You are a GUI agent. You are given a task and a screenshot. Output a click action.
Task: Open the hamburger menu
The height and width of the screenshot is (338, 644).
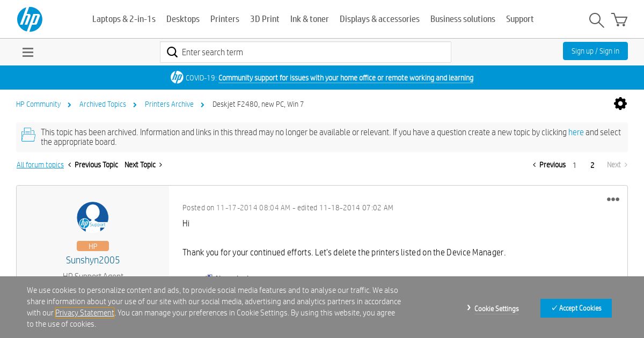click(x=28, y=52)
